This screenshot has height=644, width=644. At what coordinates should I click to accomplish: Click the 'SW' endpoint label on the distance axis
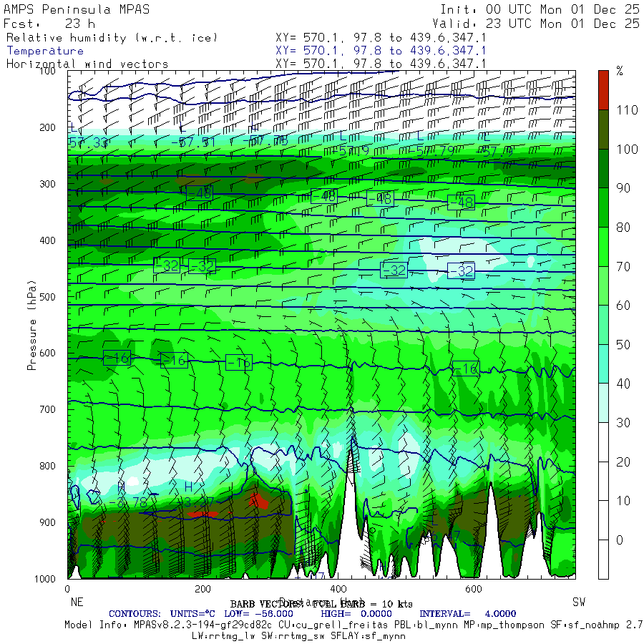pos(579,602)
